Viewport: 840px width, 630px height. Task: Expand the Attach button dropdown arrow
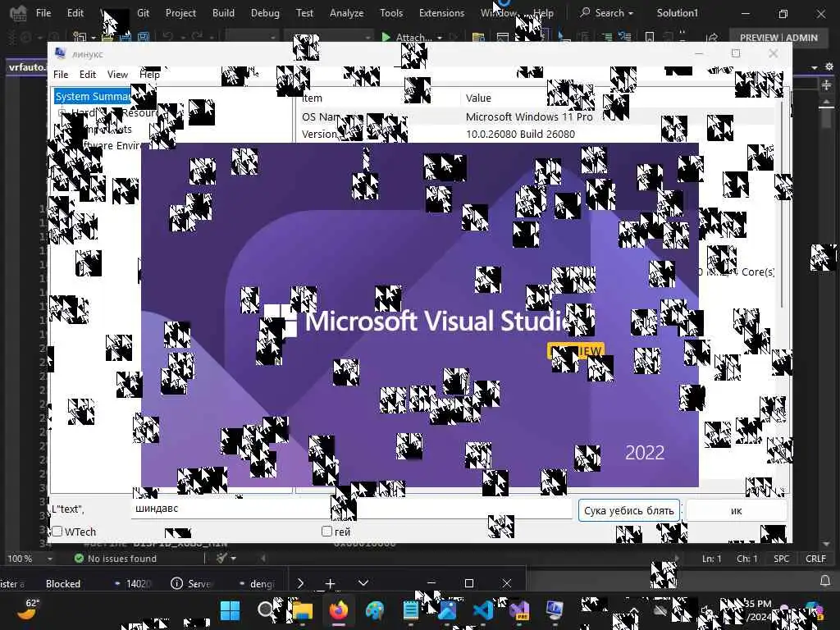point(440,38)
